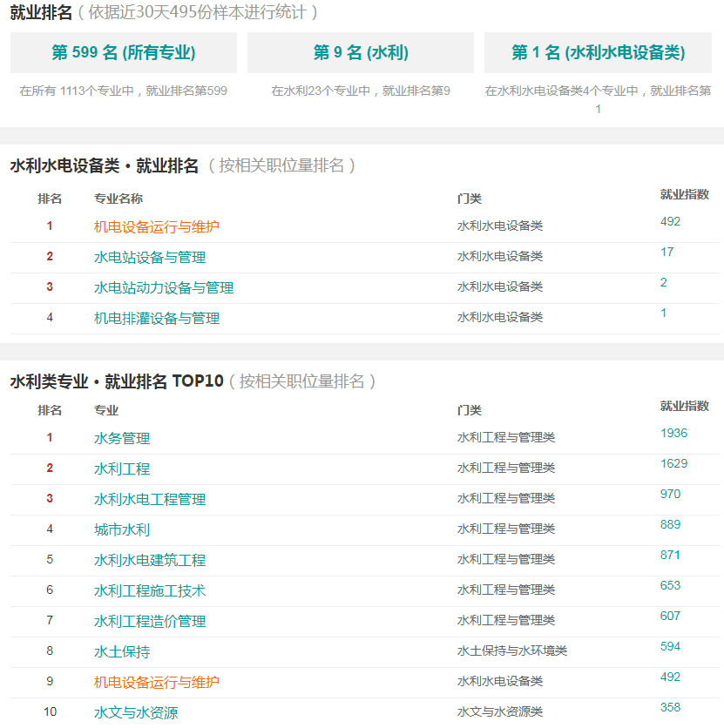Image resolution: width=724 pixels, height=728 pixels.
Task: Open the 水务管理 major link
Action: coord(122,438)
